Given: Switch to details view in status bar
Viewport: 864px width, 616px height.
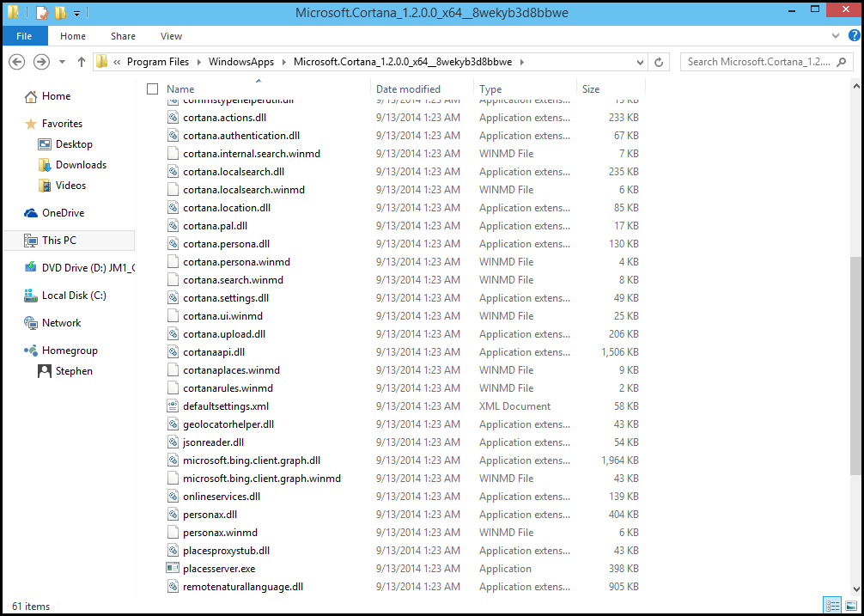Looking at the screenshot, I should tap(833, 606).
